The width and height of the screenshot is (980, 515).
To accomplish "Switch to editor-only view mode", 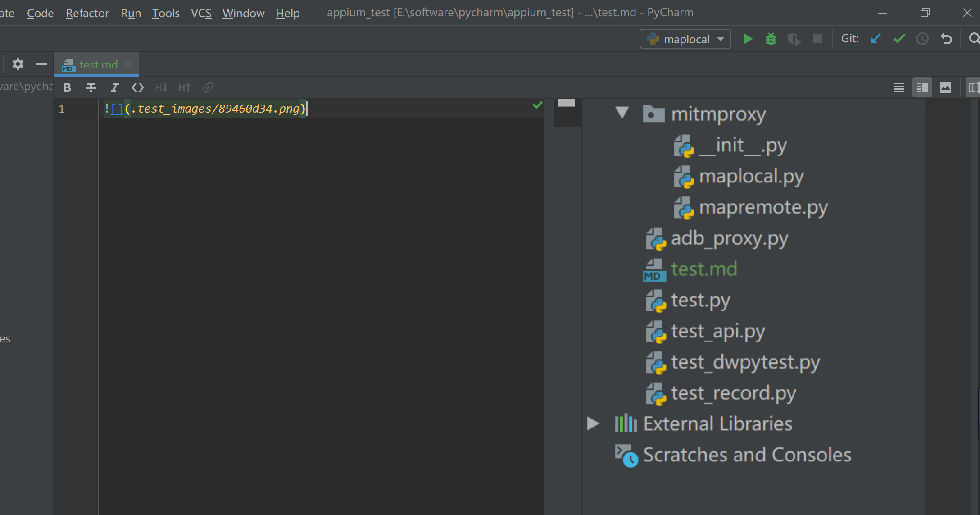I will pyautogui.click(x=898, y=87).
